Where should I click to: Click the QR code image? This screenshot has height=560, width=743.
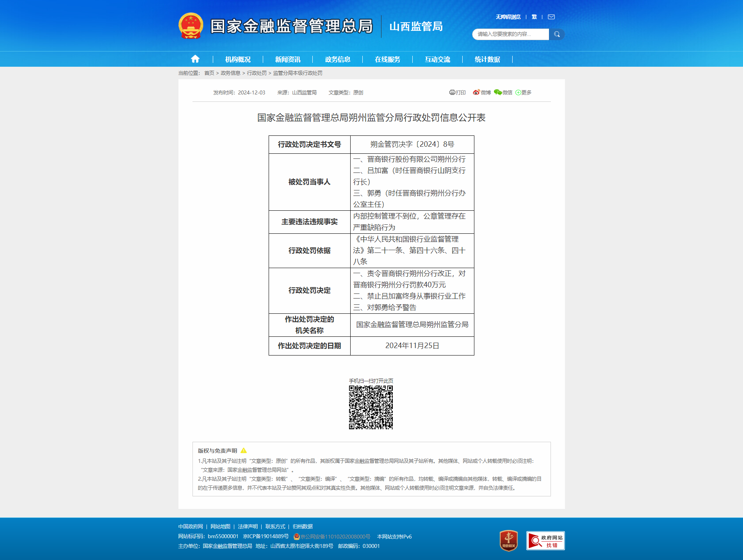coord(371,407)
